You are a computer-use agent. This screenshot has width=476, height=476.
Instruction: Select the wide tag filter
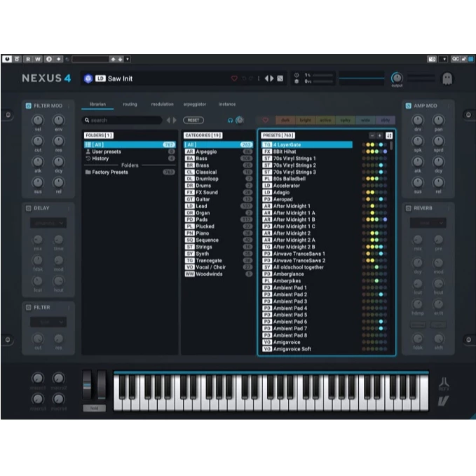365,120
